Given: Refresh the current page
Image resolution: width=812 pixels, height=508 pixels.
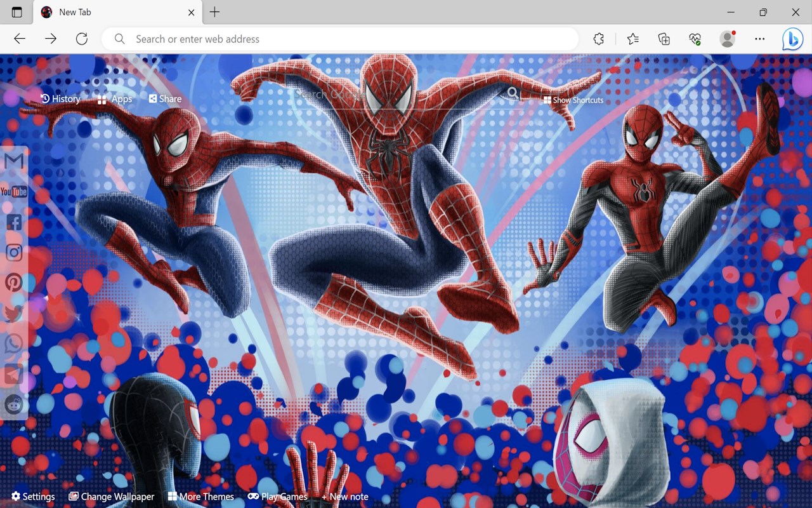Looking at the screenshot, I should point(82,39).
